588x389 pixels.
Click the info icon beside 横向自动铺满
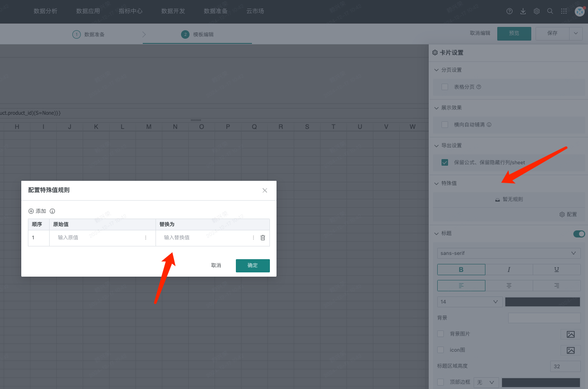click(489, 125)
